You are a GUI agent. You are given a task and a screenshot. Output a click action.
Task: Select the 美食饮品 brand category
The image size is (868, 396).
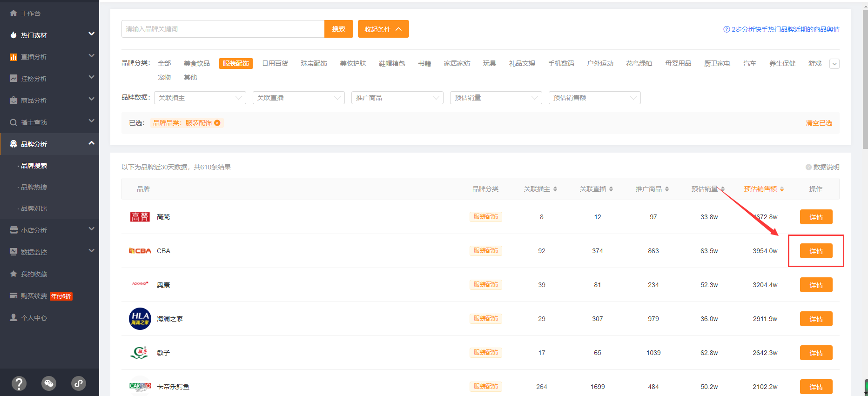pos(197,63)
